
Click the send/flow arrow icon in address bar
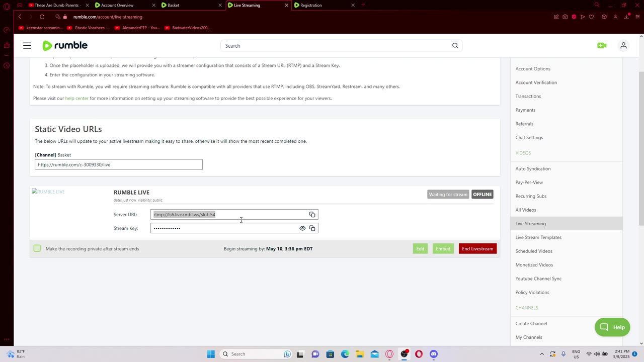click(583, 17)
